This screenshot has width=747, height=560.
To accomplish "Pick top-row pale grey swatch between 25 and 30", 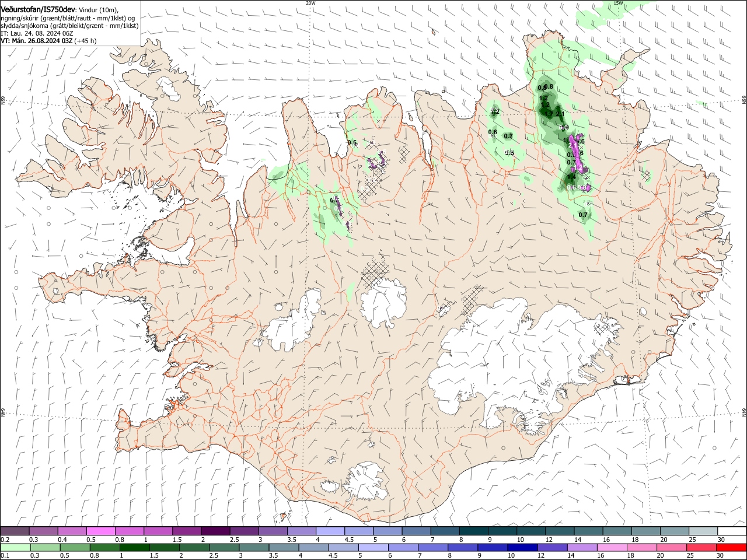I will [704, 531].
